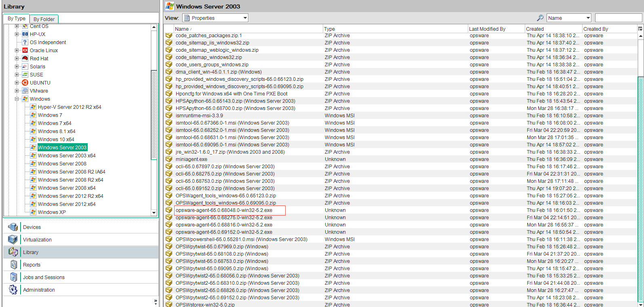Open the Reports icon

click(14, 265)
